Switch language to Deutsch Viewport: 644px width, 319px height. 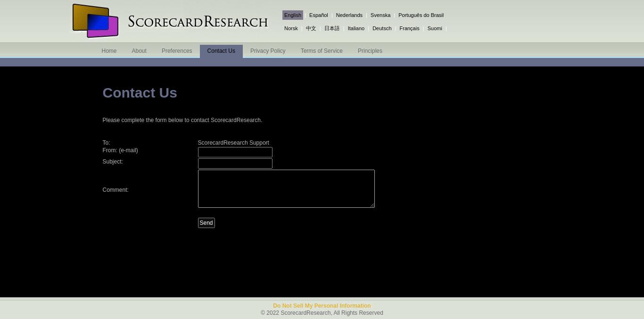click(382, 28)
